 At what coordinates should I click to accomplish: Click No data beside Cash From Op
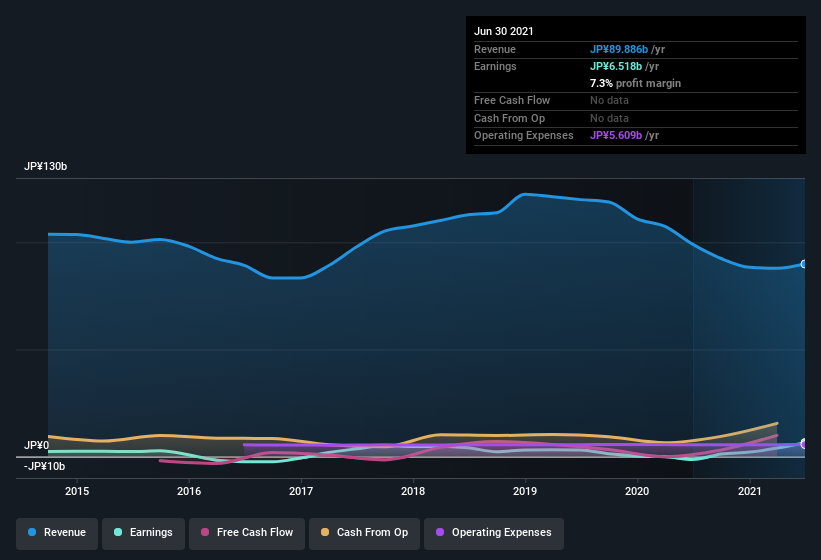[609, 118]
